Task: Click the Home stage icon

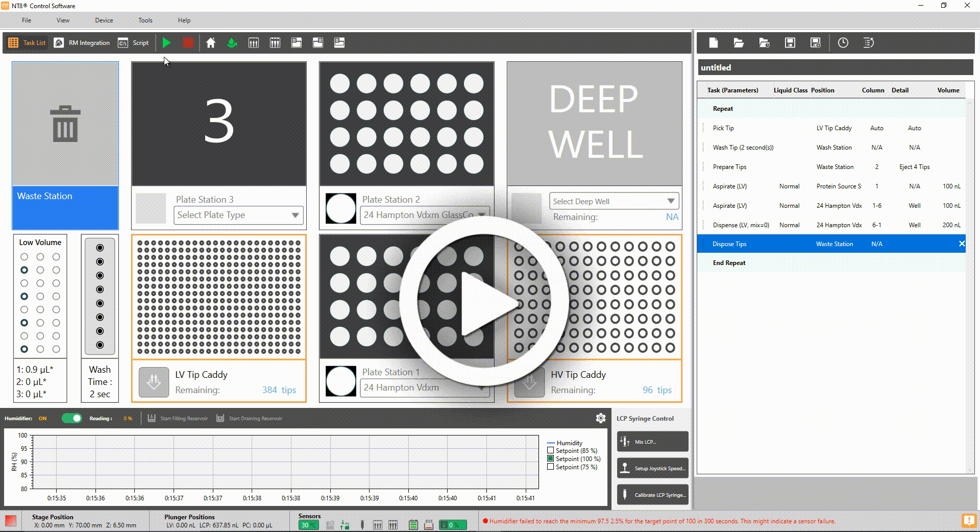Action: pos(210,43)
